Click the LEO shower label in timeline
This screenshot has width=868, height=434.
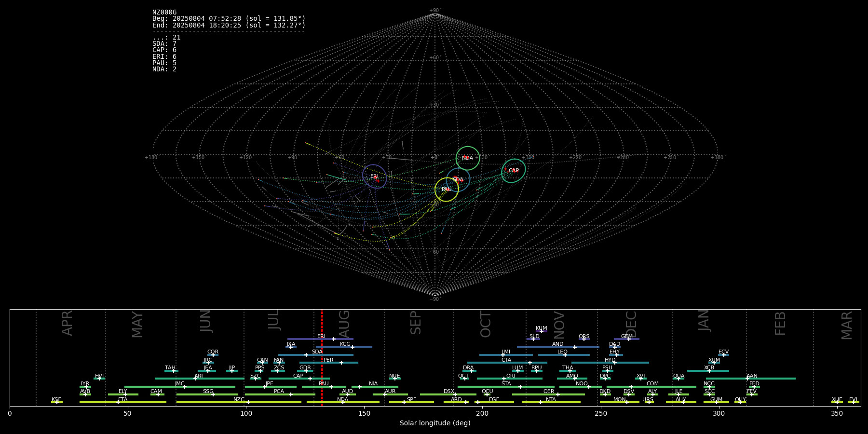pyautogui.click(x=563, y=352)
